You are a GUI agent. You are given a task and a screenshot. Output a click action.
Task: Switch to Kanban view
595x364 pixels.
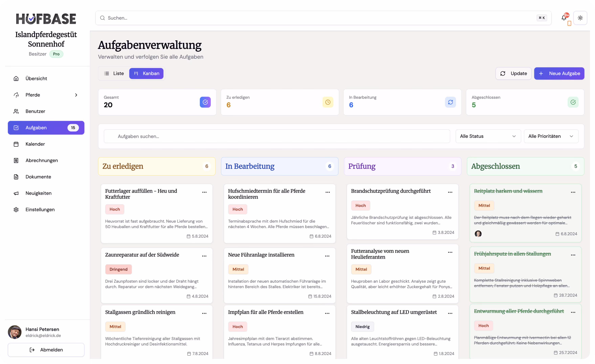click(x=146, y=74)
